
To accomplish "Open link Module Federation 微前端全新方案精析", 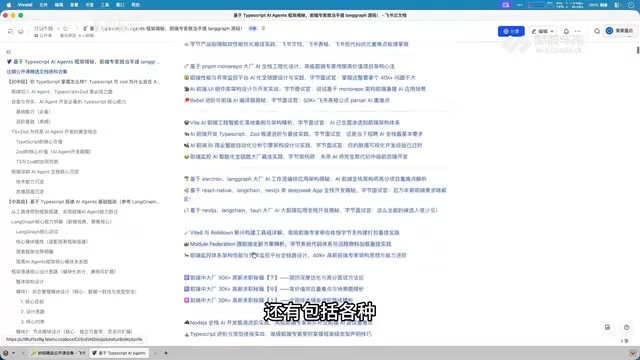I will click(x=288, y=244).
